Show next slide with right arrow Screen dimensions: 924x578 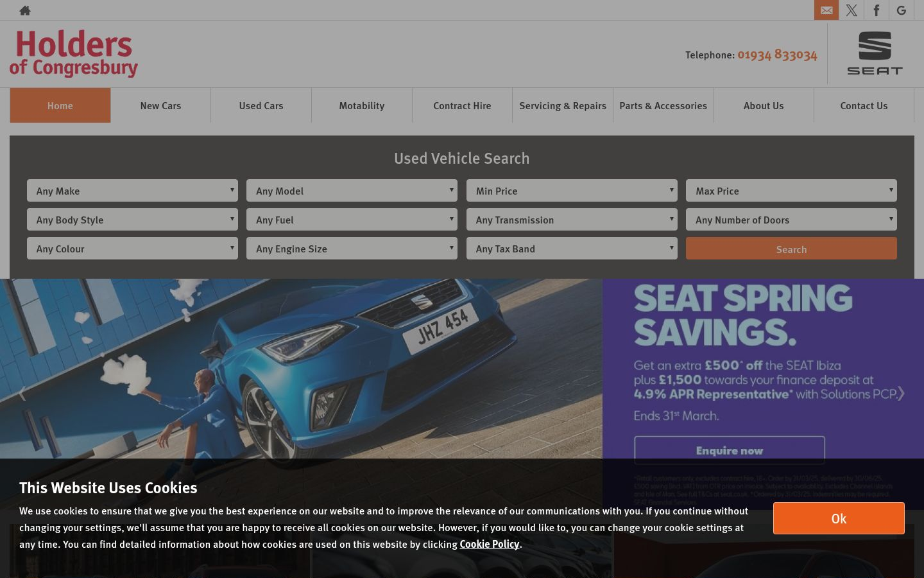901,393
